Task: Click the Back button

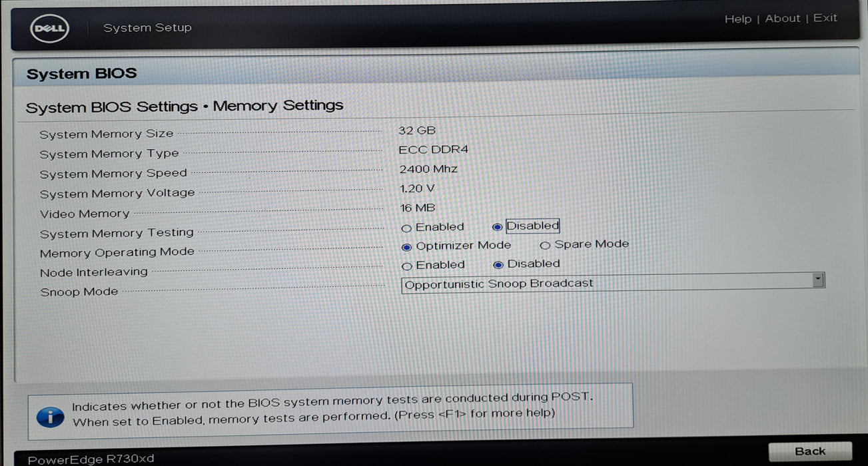Action: pyautogui.click(x=810, y=451)
